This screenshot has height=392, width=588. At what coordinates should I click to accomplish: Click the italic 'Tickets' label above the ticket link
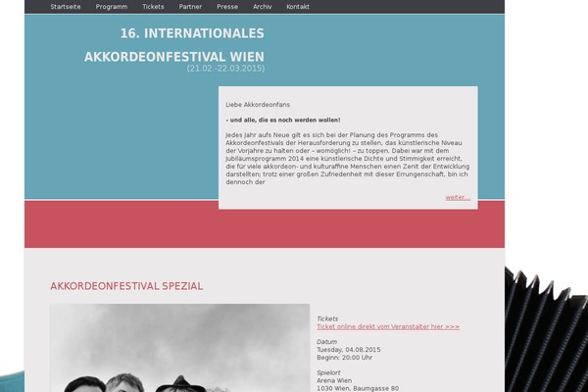327,318
